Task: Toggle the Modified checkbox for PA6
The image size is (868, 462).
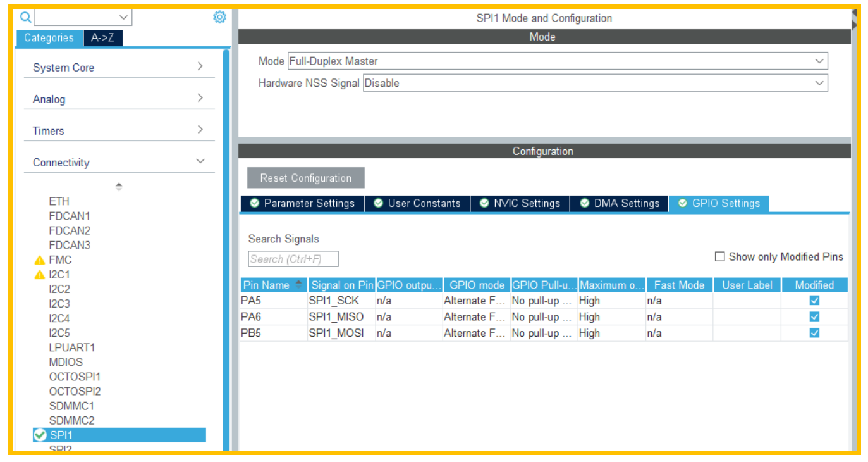Action: click(x=814, y=316)
